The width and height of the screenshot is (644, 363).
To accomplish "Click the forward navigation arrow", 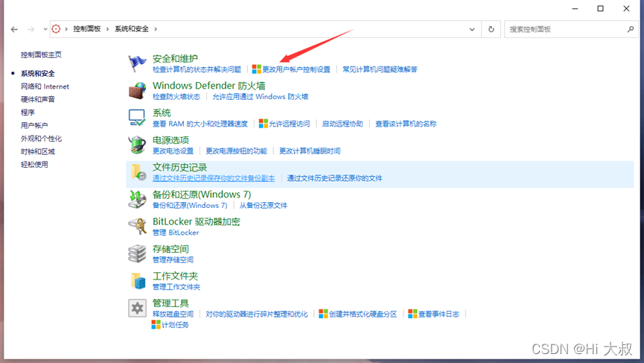I will click(31, 29).
